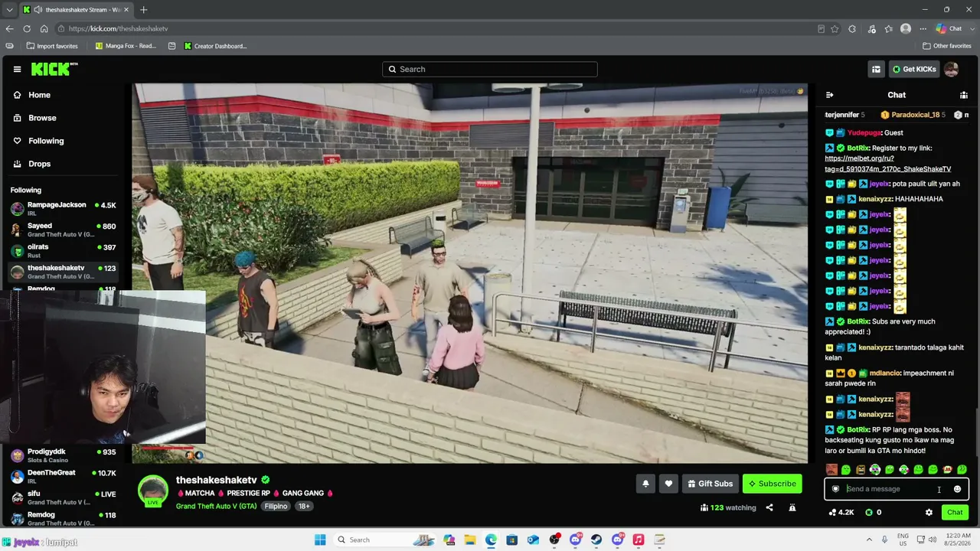Viewport: 980px width, 551px height.
Task: Open browser extensions icon
Action: tap(852, 29)
